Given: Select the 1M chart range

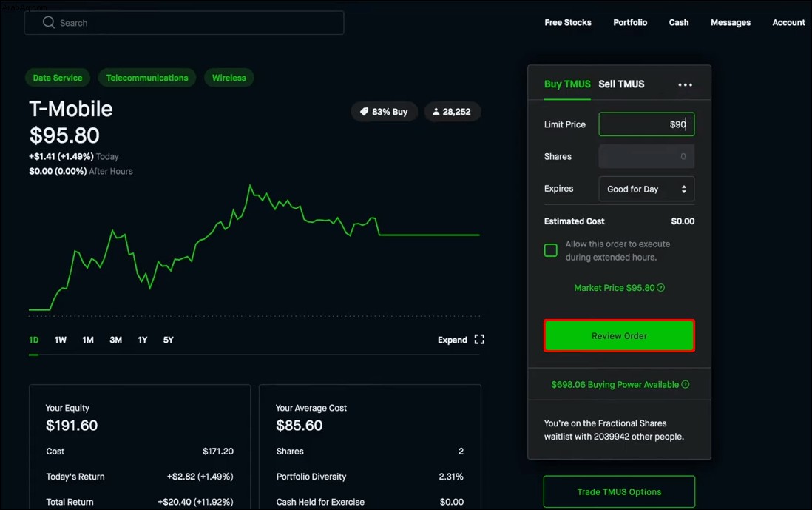Looking at the screenshot, I should [88, 340].
